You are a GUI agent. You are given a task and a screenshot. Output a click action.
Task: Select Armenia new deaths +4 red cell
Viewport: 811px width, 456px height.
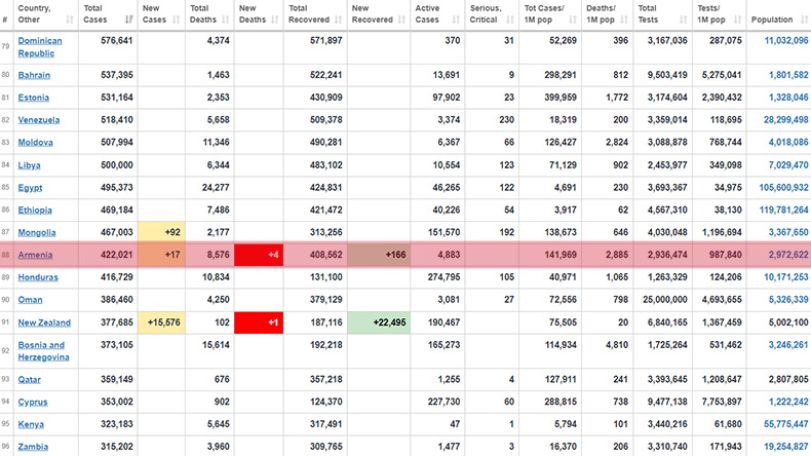[259, 255]
